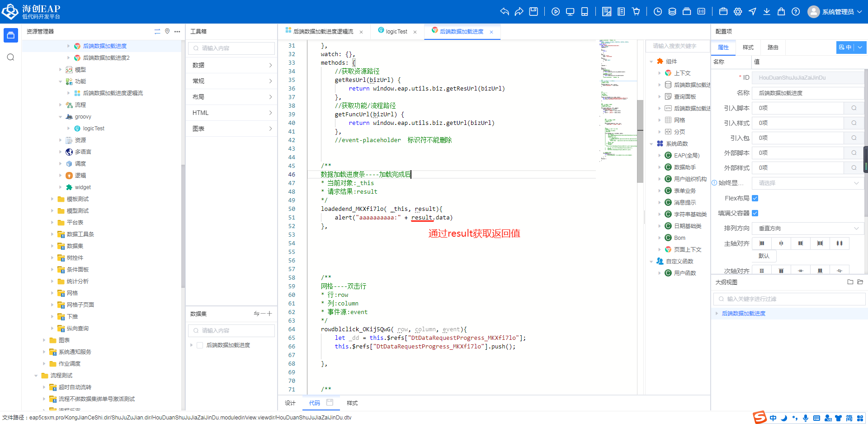This screenshot has height=424, width=868.
Task: Switch to the 样式 config tab
Action: 748,48
